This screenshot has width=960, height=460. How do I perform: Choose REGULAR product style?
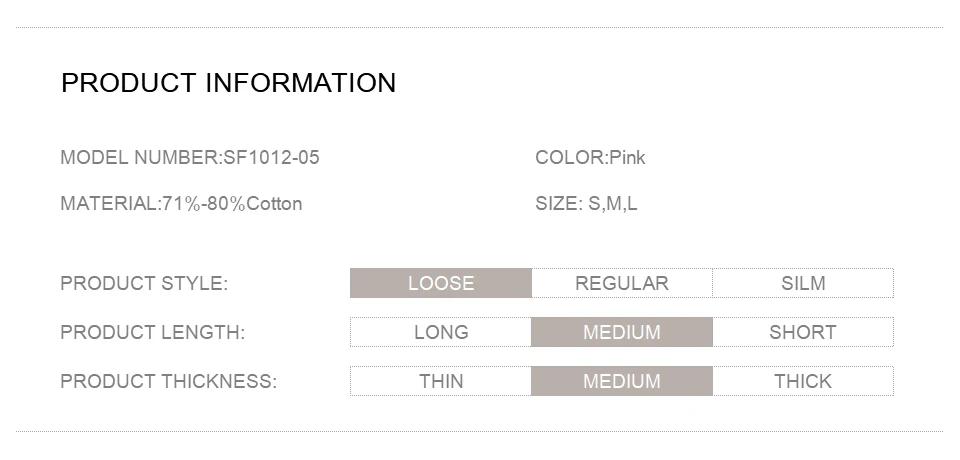622,283
